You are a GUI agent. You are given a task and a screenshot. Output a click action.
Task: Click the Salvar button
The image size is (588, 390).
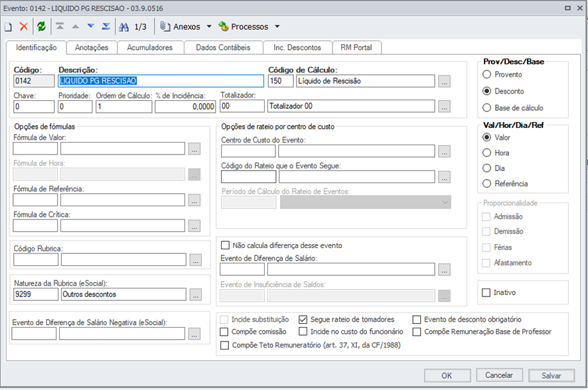[551, 375]
